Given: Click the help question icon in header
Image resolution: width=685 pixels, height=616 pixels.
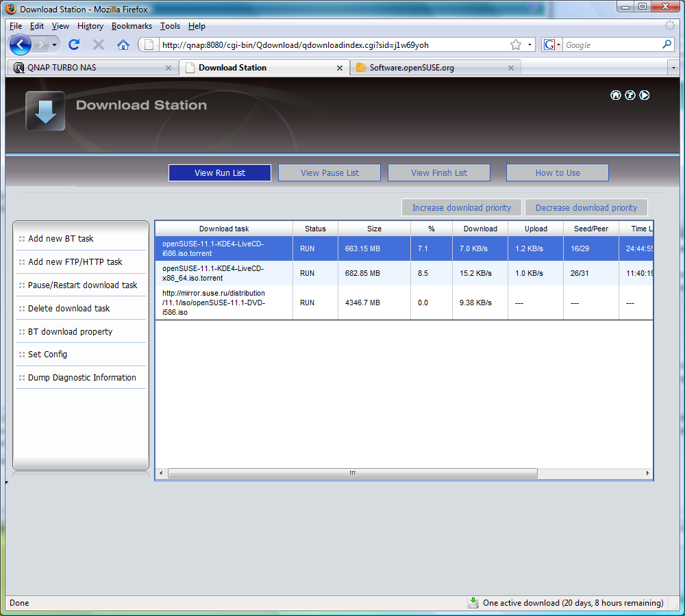Looking at the screenshot, I should (x=630, y=95).
